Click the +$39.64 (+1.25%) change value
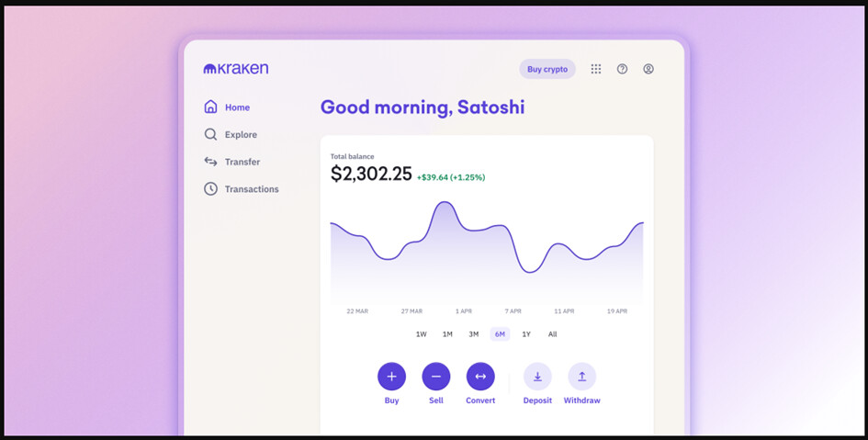 click(451, 177)
